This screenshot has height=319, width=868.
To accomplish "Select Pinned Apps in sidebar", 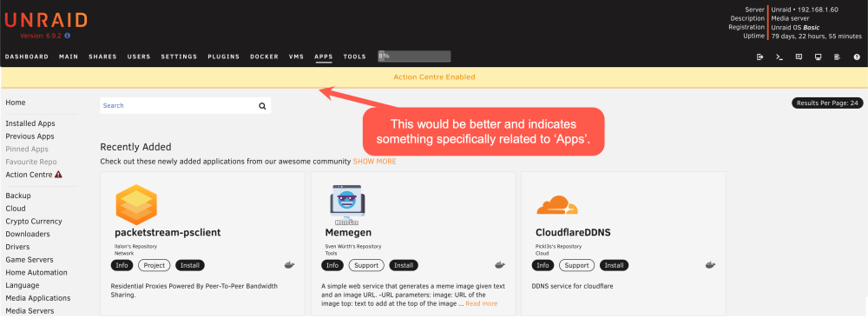I will pyautogui.click(x=27, y=150).
